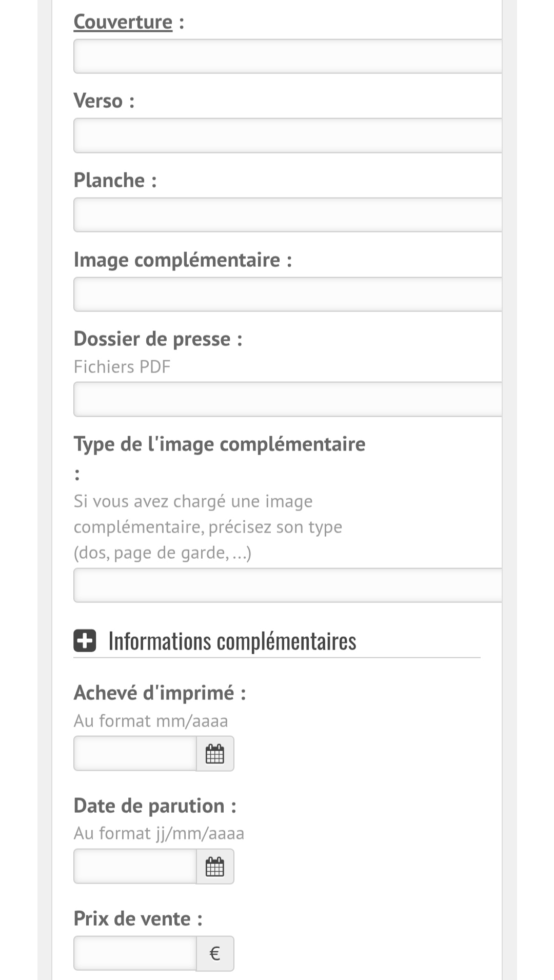Click the underlined Couverture link

coord(123,22)
